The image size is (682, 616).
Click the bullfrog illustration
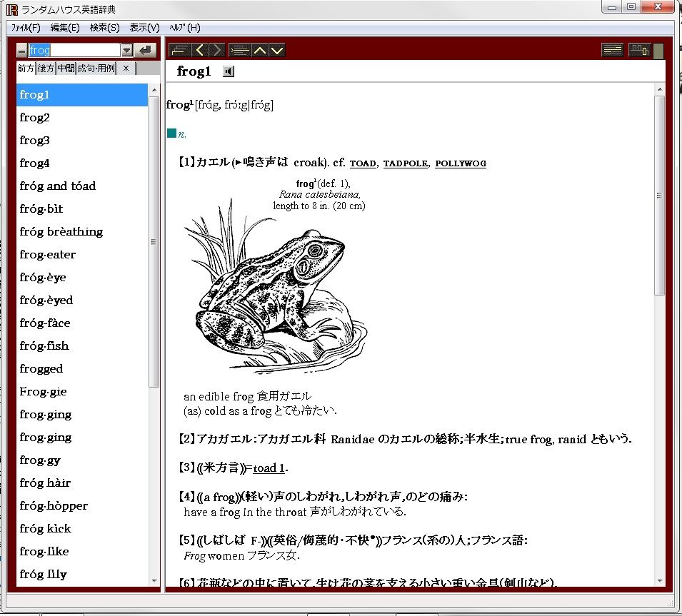click(276, 287)
